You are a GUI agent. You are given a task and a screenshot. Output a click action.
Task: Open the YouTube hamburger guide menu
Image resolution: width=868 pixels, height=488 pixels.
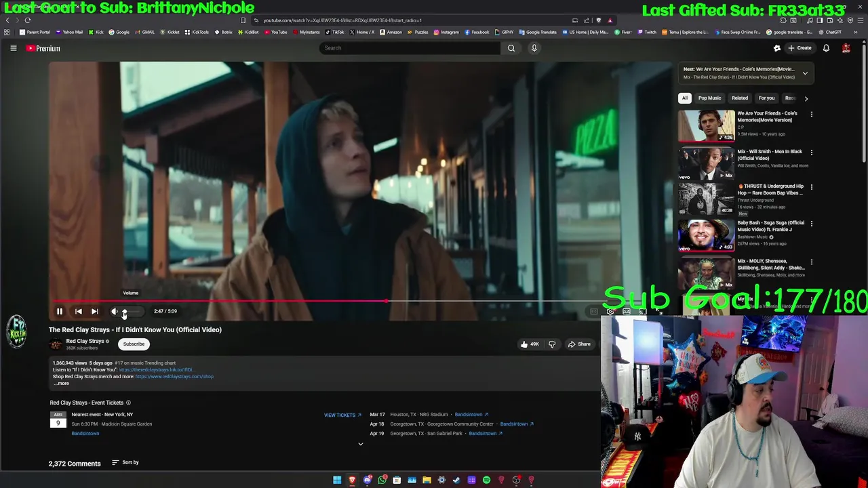click(x=13, y=48)
